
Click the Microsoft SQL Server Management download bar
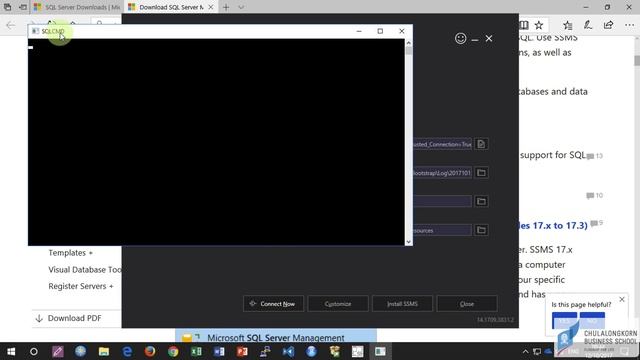tap(276, 336)
